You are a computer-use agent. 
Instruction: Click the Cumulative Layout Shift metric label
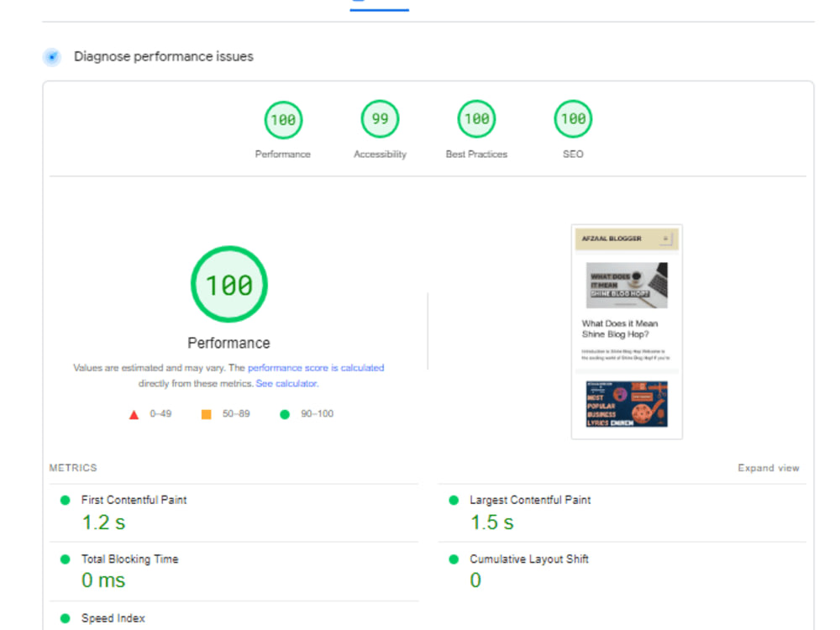tap(528, 559)
